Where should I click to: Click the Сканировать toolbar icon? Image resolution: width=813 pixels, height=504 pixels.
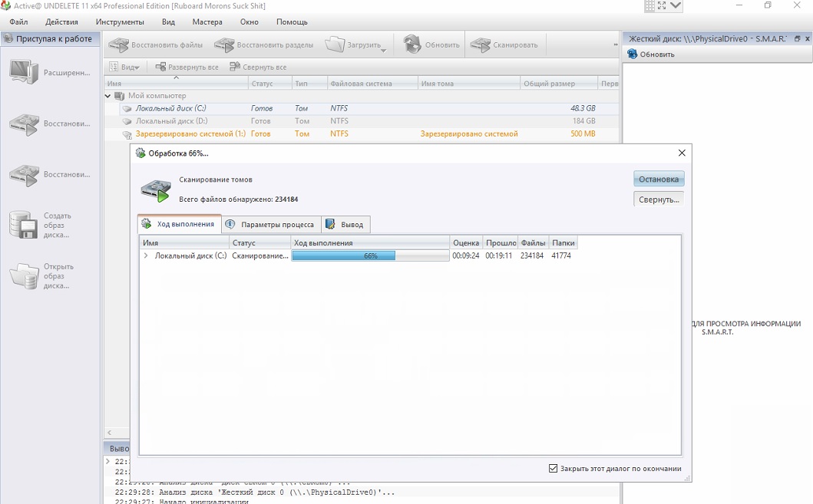pos(480,45)
